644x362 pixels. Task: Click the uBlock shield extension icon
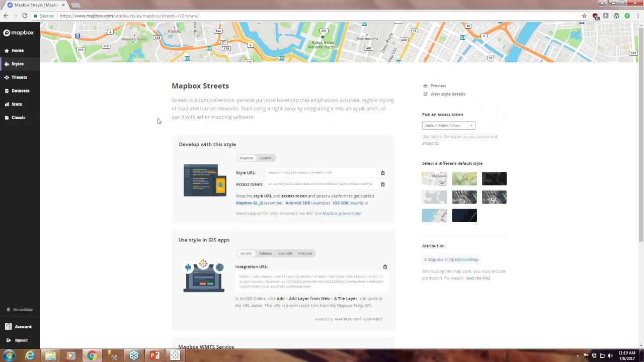[596, 16]
